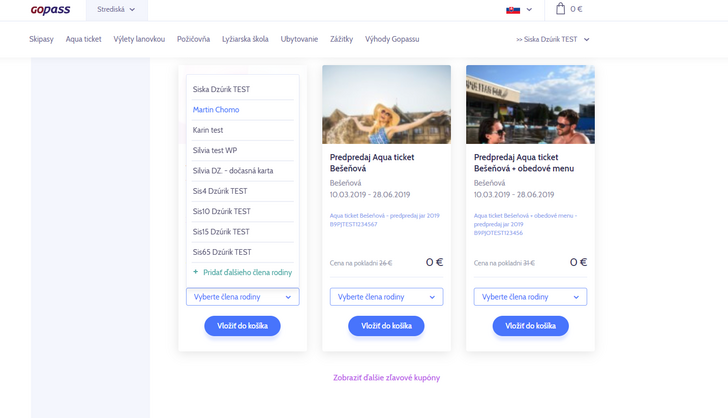Click the couple in pool ticket photo
The width and height of the screenshot is (728, 418).
point(530,104)
